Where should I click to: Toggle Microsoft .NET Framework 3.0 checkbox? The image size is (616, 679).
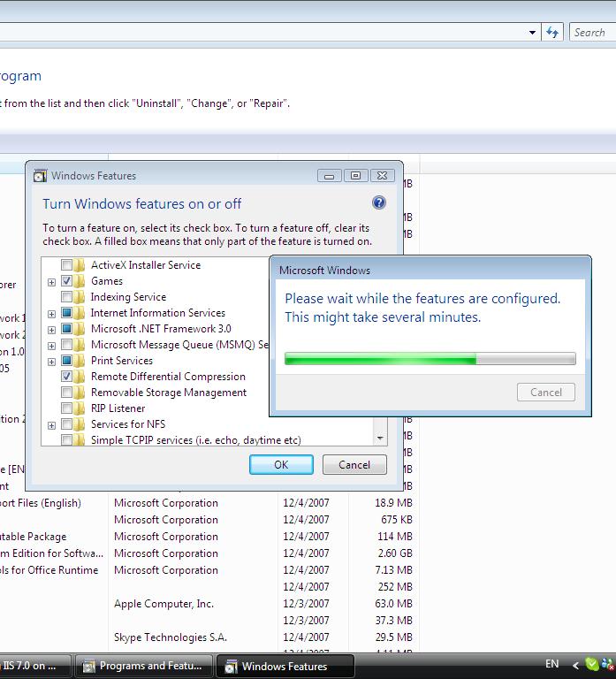66,328
